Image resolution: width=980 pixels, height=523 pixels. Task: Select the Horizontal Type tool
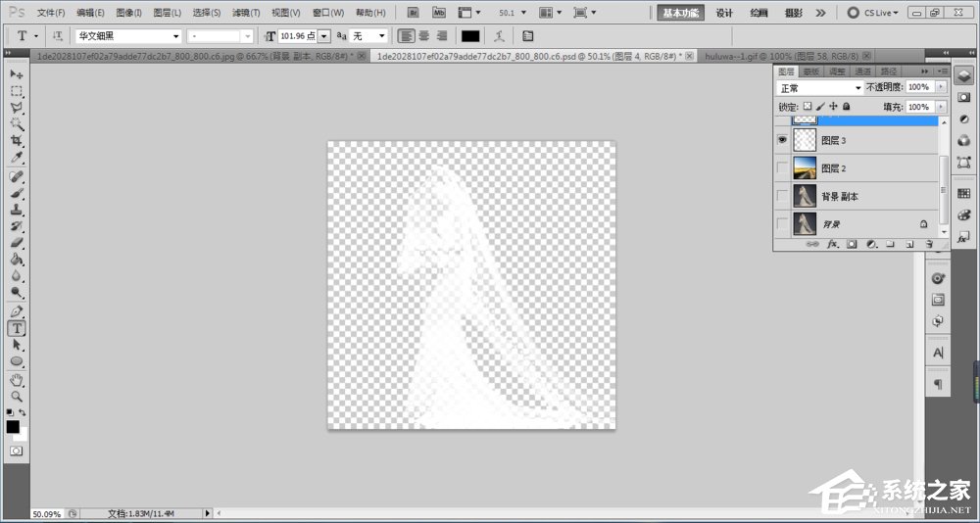(17, 328)
